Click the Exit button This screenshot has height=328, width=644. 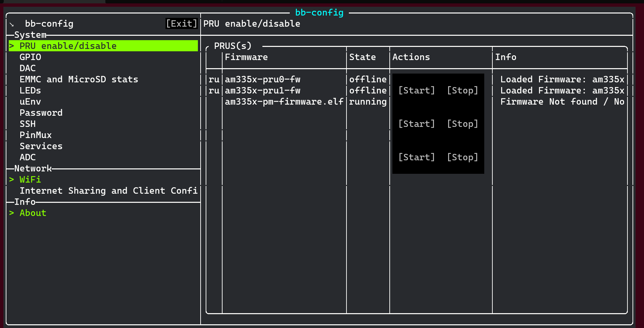tap(181, 24)
